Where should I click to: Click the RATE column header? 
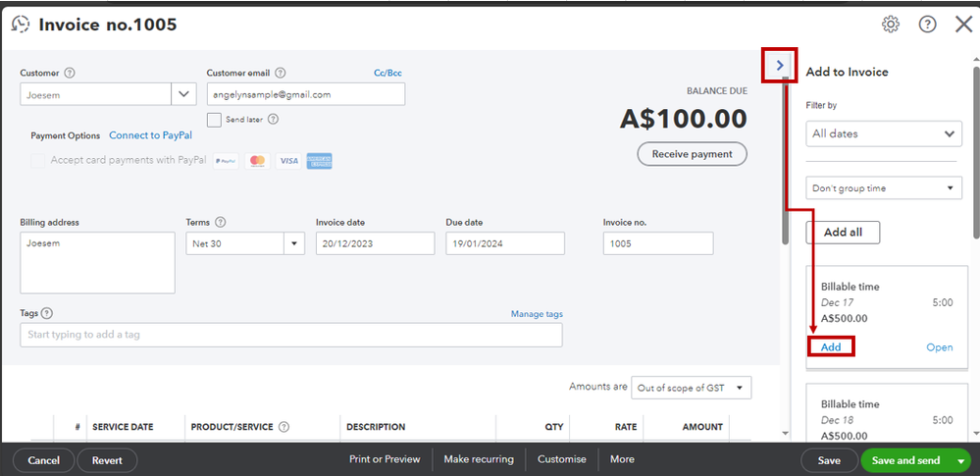[x=625, y=427]
